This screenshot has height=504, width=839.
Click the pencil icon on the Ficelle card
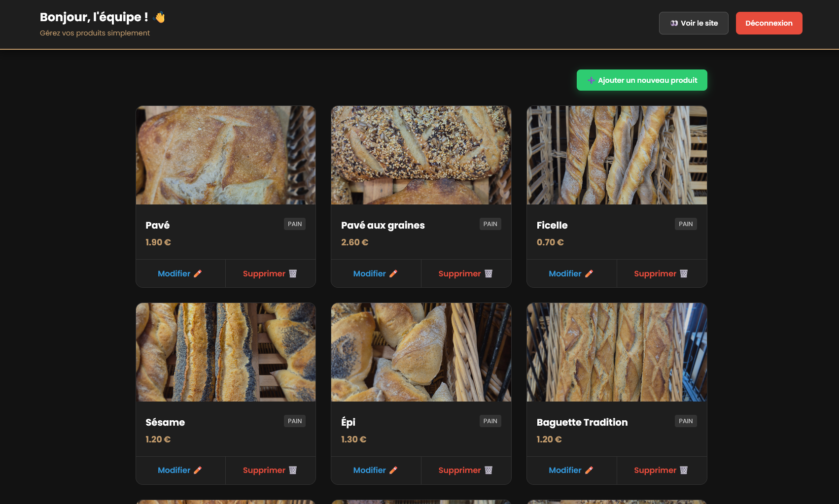point(589,273)
